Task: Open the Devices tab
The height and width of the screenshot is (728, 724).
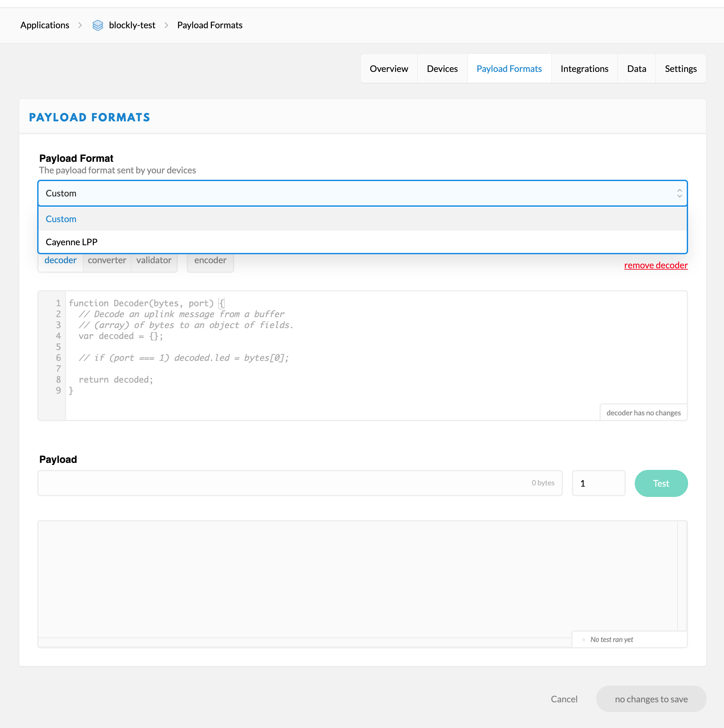Action: pyautogui.click(x=442, y=69)
